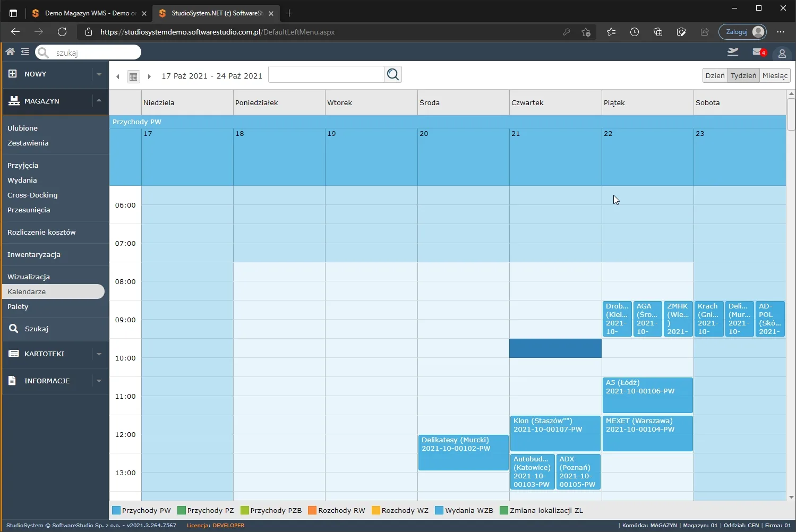Click the magnifier icon in the szukaj box
Viewport: 796px width, 532px height.
(x=44, y=53)
